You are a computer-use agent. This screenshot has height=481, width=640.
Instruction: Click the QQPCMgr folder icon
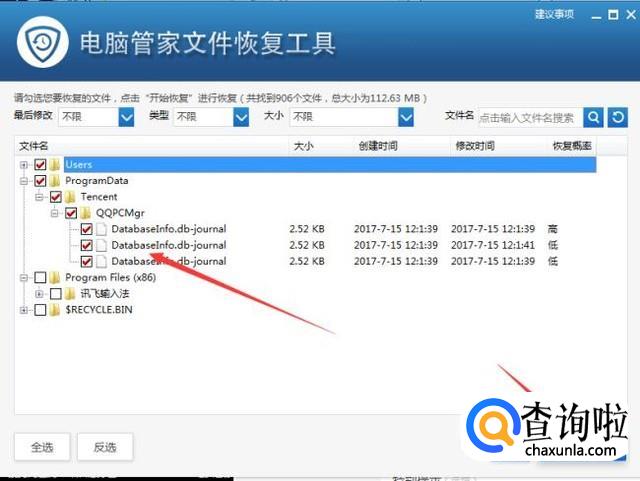(85, 213)
